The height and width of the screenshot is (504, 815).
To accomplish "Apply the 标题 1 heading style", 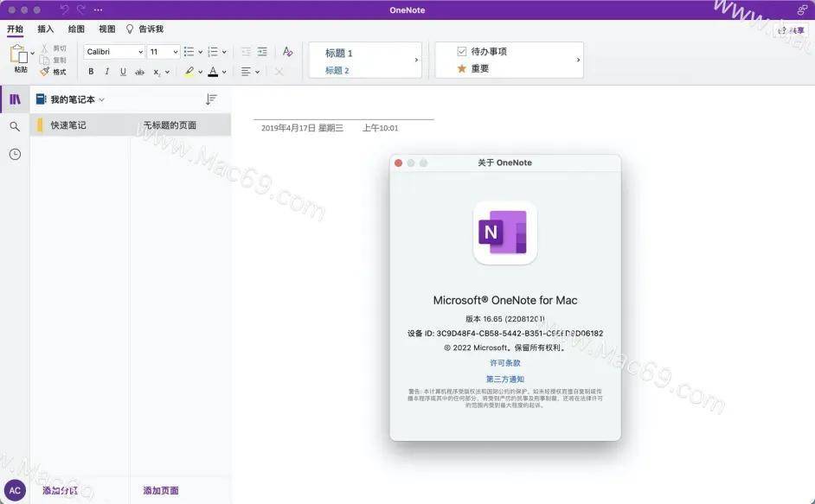I will pos(339,53).
